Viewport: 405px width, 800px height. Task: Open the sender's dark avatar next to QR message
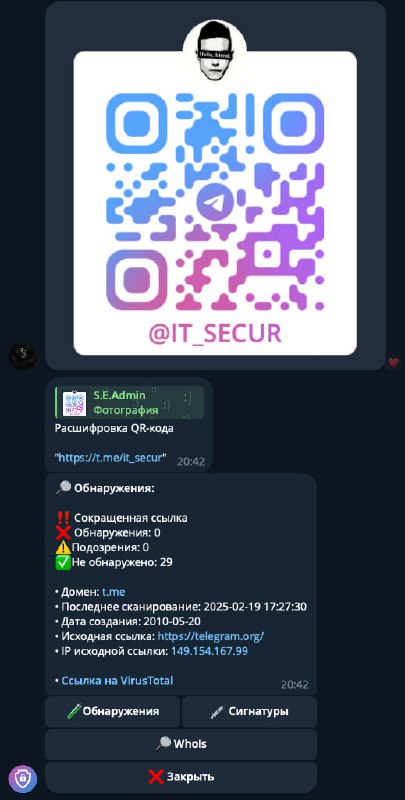coord(22,356)
